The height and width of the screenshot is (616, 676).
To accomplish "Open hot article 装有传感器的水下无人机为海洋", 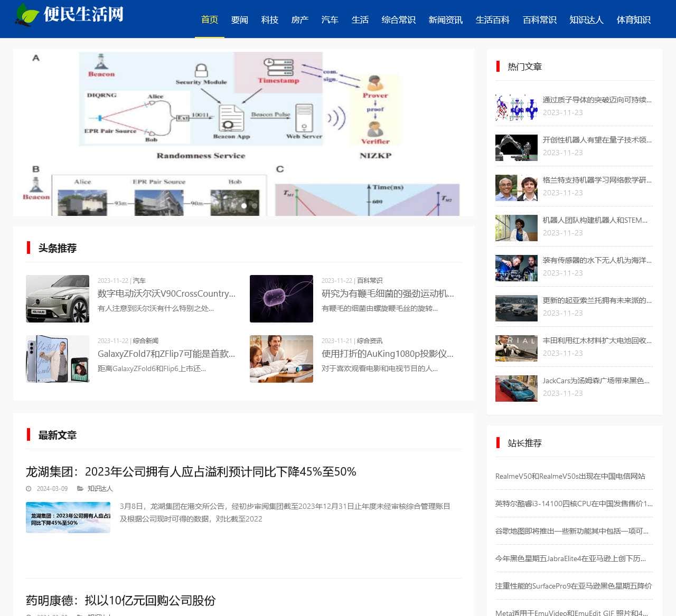I will pyautogui.click(x=597, y=260).
